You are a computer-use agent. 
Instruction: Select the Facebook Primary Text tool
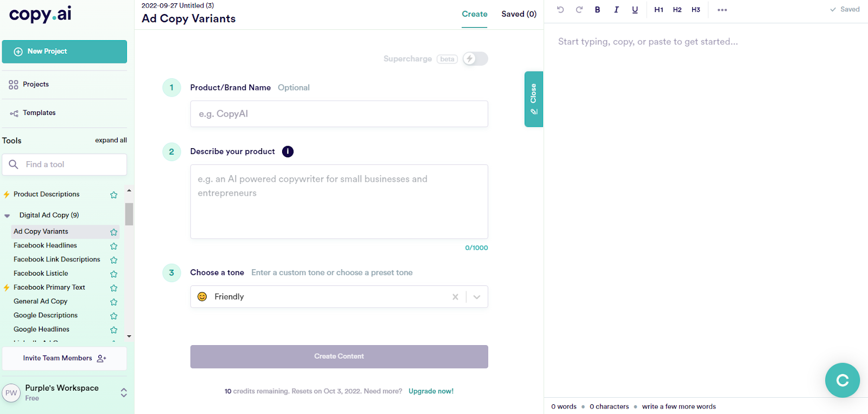[49, 288]
